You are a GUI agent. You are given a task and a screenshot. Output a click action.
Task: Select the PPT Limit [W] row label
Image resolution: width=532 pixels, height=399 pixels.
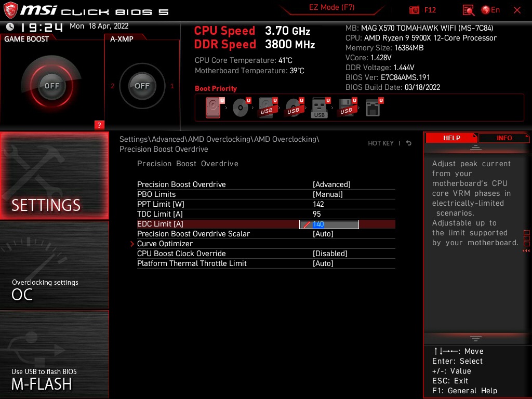tap(161, 204)
